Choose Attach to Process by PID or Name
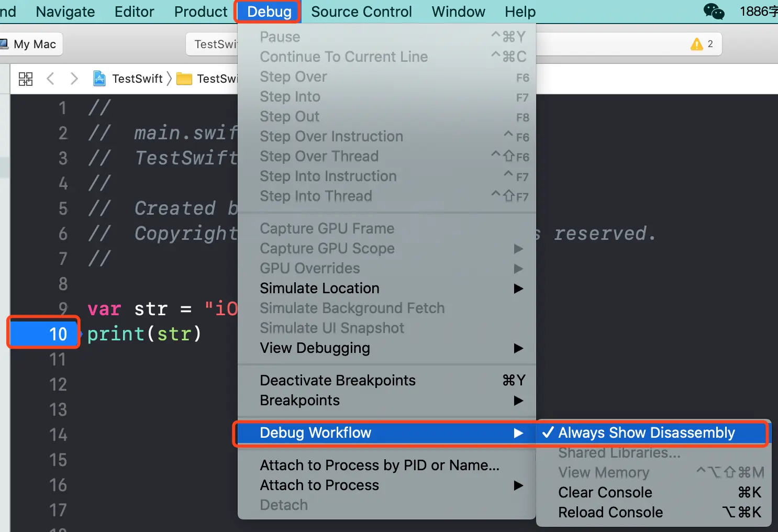This screenshot has width=778, height=532. [386, 465]
